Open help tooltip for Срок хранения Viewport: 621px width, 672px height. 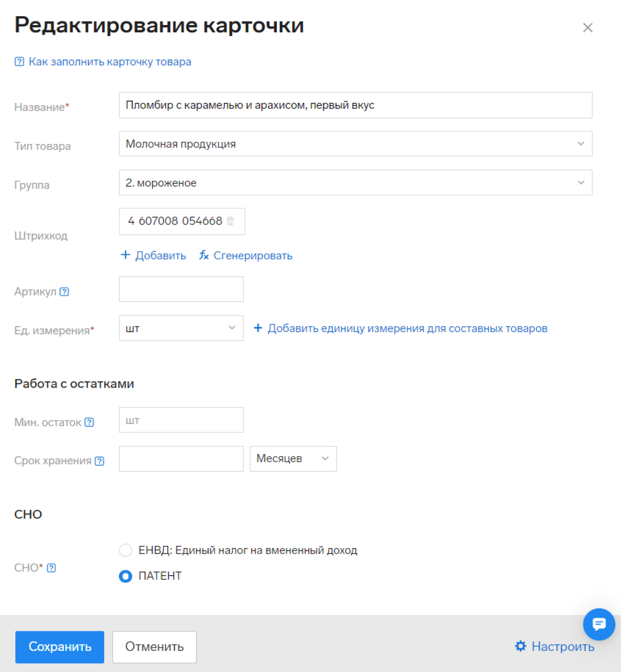click(x=100, y=461)
